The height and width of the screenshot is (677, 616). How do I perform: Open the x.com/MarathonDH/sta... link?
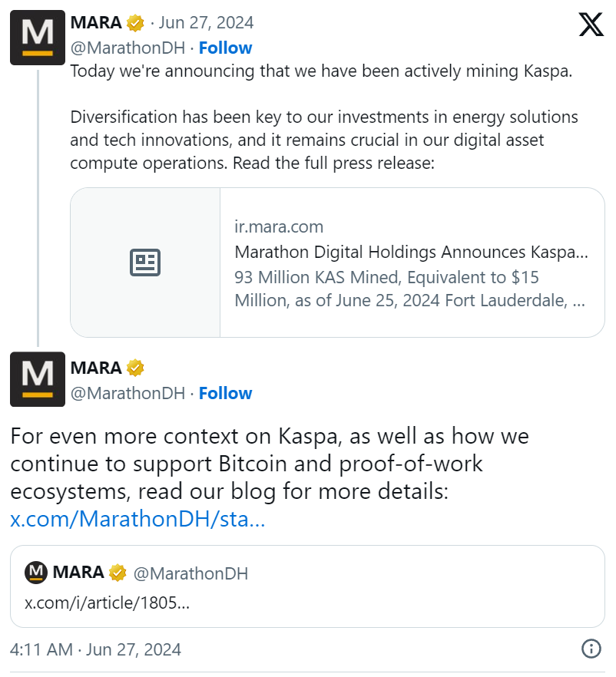138,520
